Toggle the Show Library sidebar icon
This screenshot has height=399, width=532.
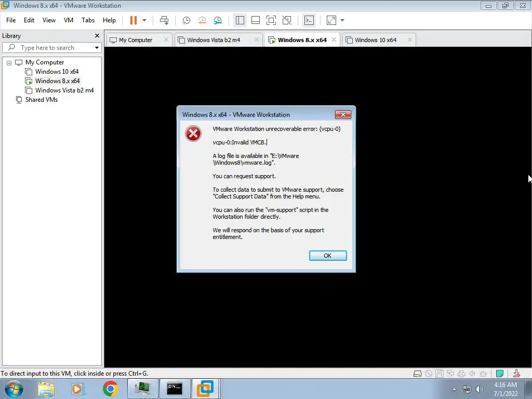coord(240,20)
